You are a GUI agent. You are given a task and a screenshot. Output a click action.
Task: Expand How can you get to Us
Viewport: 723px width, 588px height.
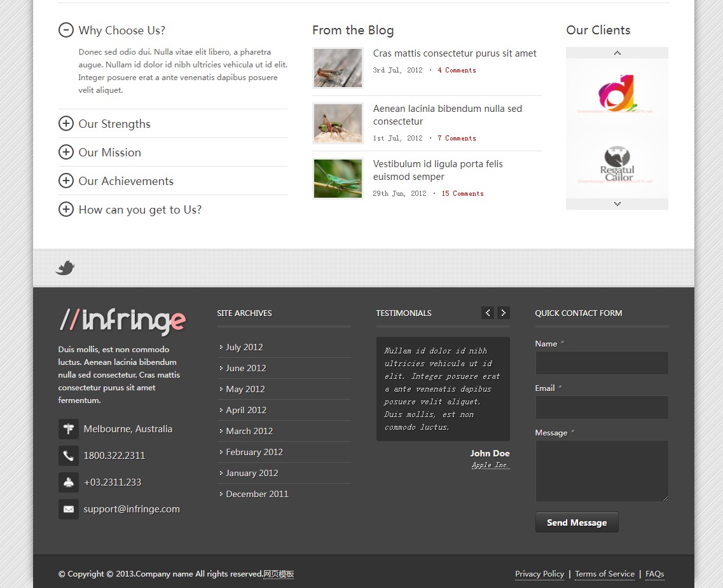tap(66, 210)
